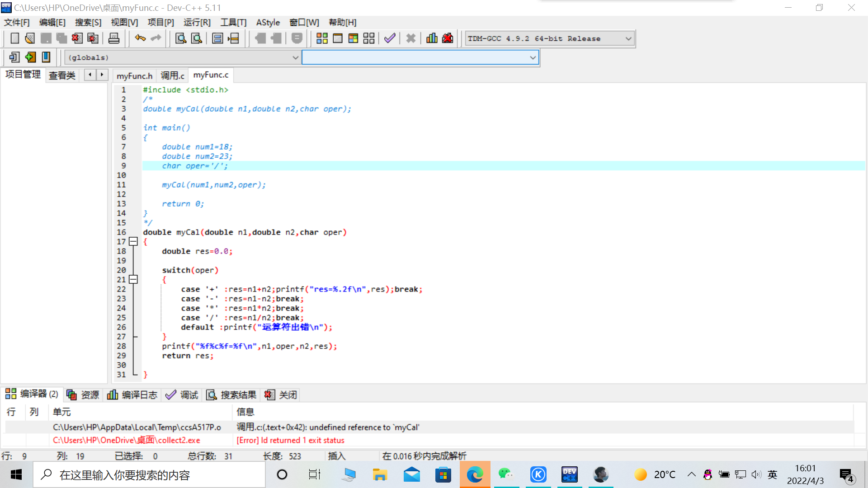Image resolution: width=868 pixels, height=488 pixels.
Task: Open the Replace dialog from toolbar
Action: tap(197, 38)
